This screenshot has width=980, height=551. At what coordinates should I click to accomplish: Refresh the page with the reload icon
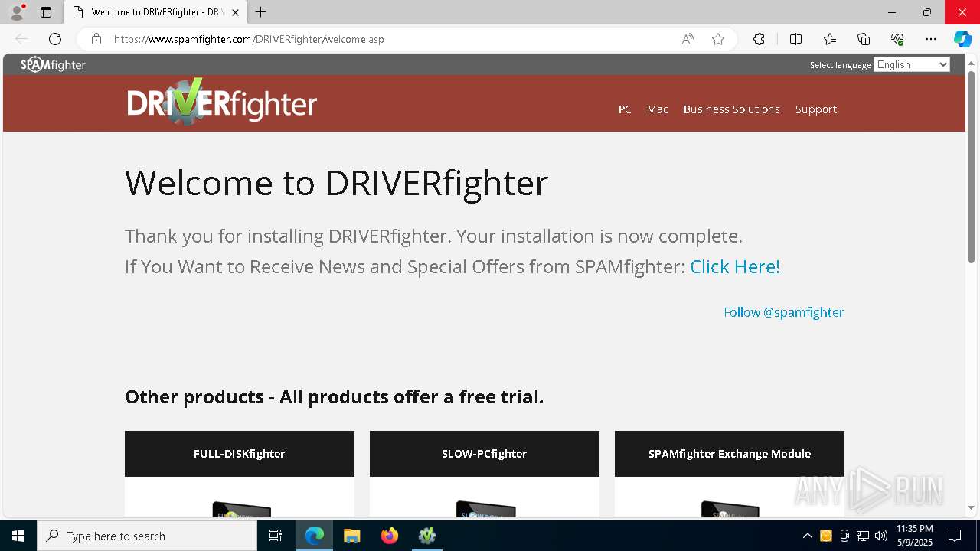(55, 39)
